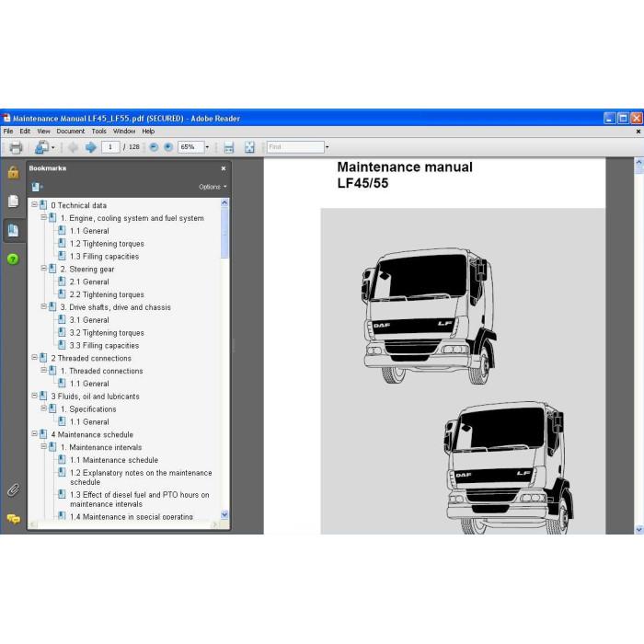The width and height of the screenshot is (644, 644).
Task: Open the green How To help icon
Action: [x=13, y=259]
